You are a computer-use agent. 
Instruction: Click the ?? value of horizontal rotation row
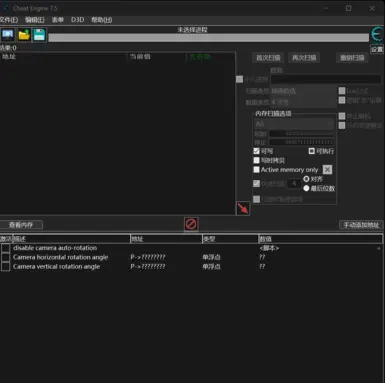tap(262, 257)
